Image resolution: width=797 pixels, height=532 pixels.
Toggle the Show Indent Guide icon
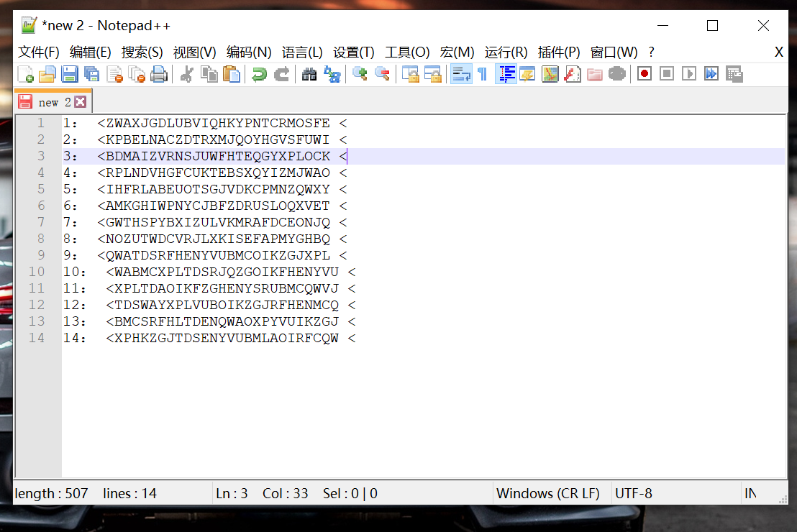506,73
